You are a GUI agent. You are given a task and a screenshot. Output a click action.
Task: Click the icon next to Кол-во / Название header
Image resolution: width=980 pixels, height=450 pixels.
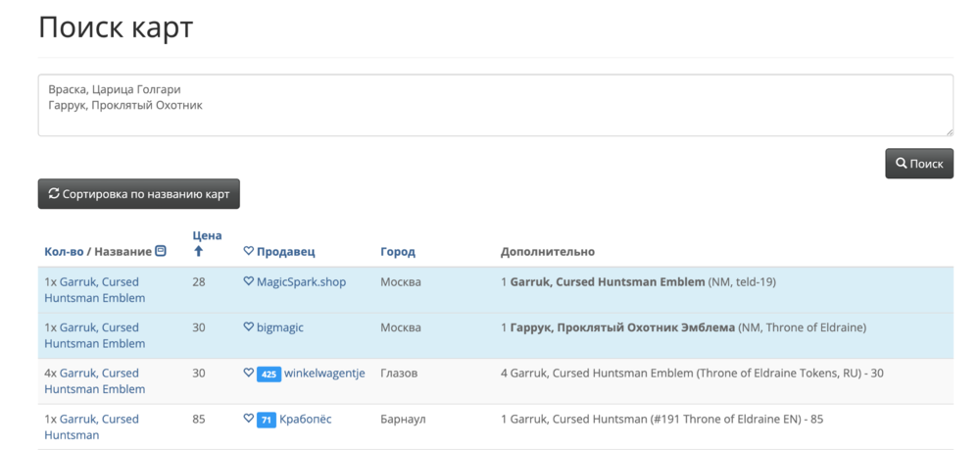pos(161,252)
